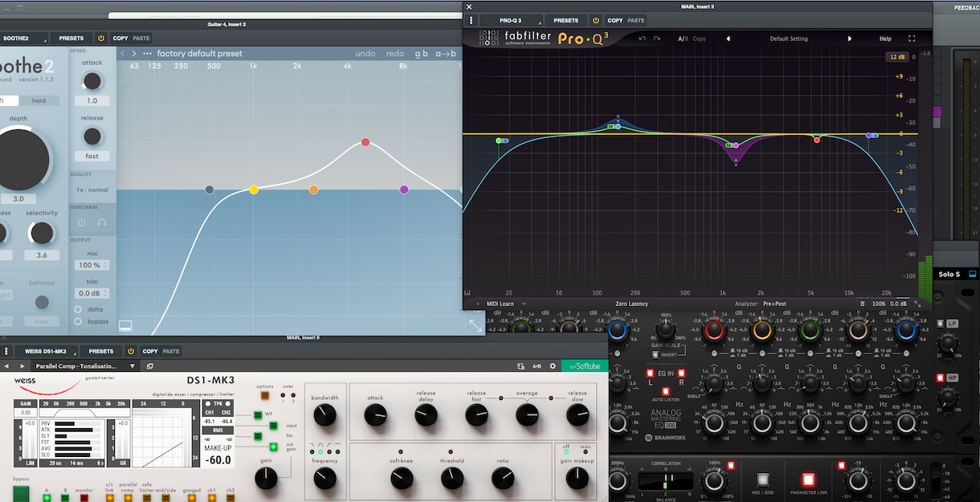Screen dimensions: 980x502
Task: Toggle the Soothe2 plugin power button
Action: pos(101,38)
